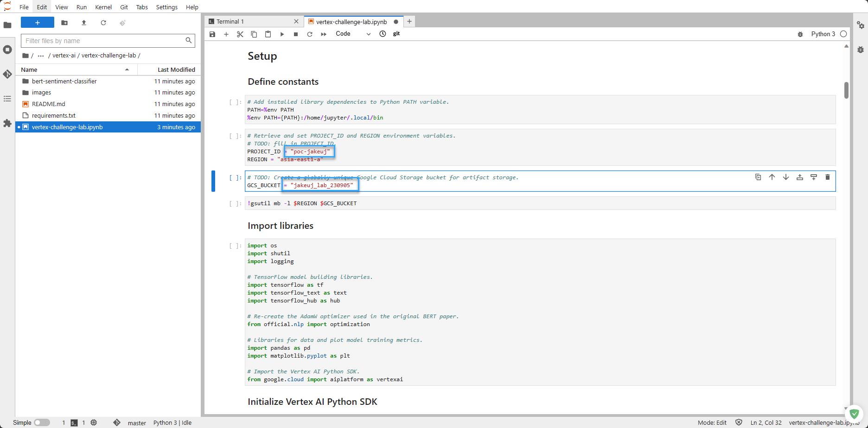This screenshot has height=428, width=868.
Task: Save the notebook with the save icon
Action: coord(212,34)
